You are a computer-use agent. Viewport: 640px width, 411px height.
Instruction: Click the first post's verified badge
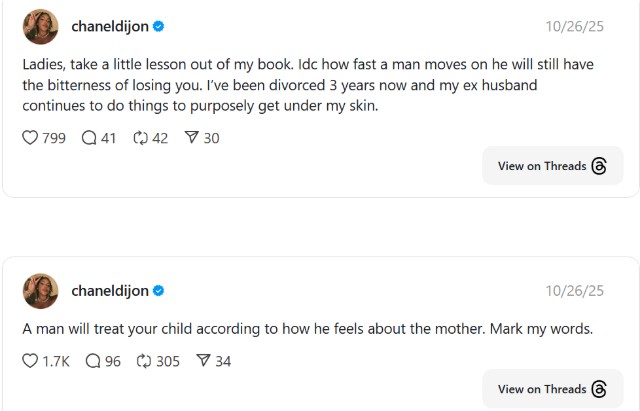[159, 27]
